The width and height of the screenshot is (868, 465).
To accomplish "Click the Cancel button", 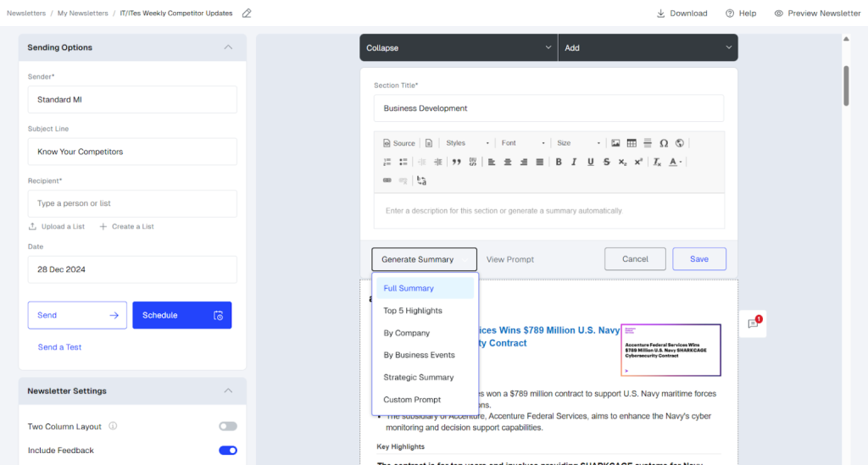I will click(x=635, y=259).
